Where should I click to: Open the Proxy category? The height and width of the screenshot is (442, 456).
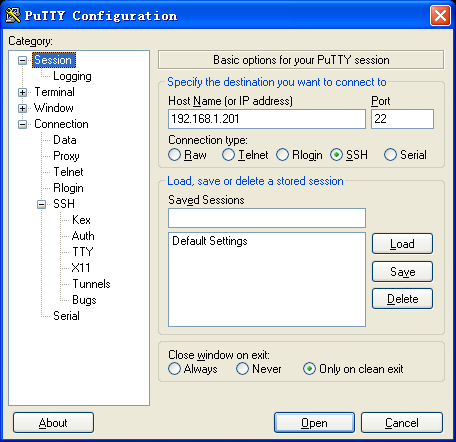(x=66, y=156)
